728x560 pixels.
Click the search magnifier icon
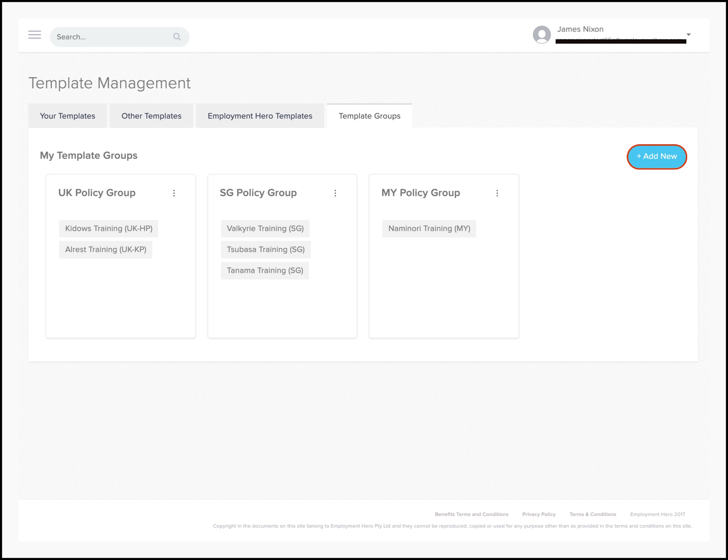click(x=177, y=37)
